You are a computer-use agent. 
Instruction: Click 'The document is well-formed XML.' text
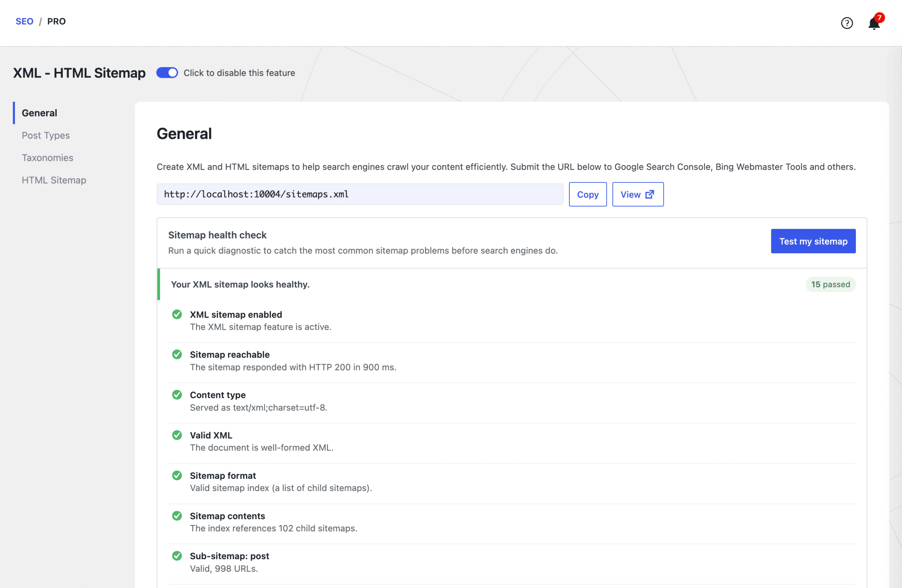(x=261, y=448)
